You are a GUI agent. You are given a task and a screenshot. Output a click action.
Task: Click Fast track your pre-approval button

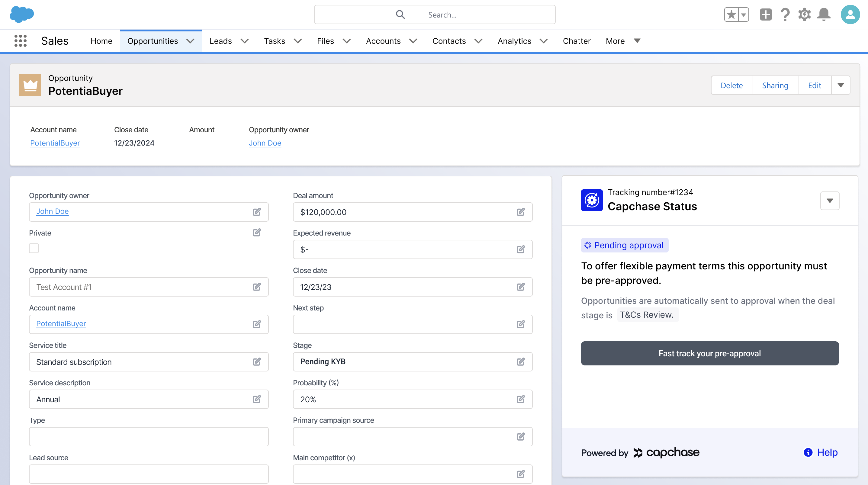[710, 353]
